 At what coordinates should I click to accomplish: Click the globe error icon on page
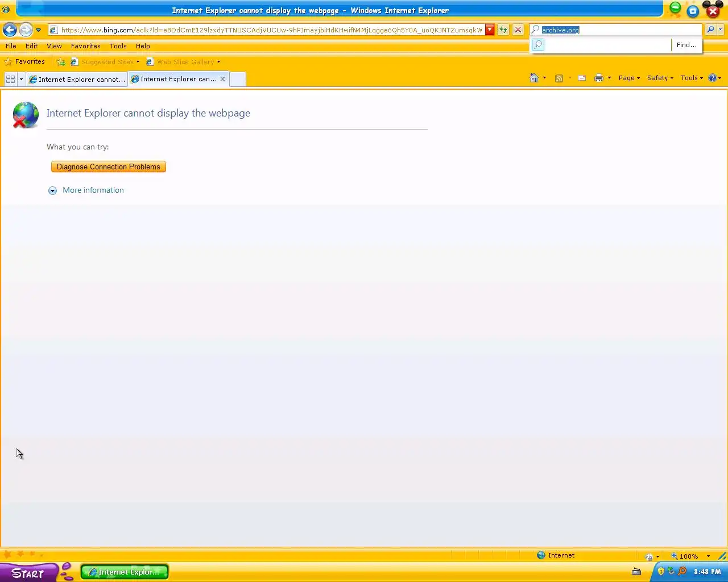(26, 115)
